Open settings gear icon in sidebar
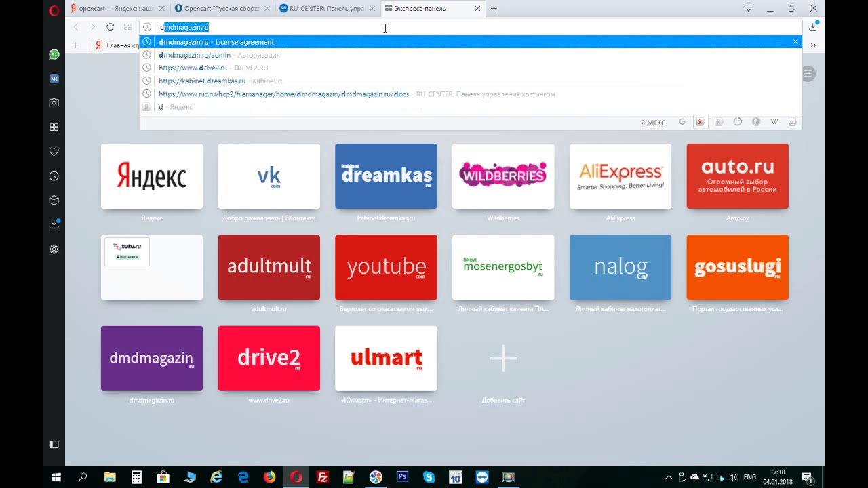Viewport: 868px width, 488px height. (x=54, y=249)
